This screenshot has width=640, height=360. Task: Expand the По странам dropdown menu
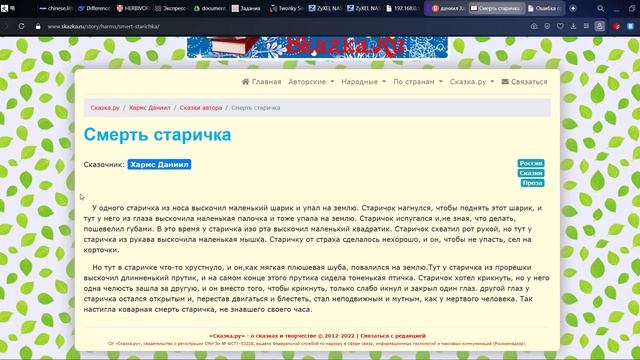[x=418, y=82]
